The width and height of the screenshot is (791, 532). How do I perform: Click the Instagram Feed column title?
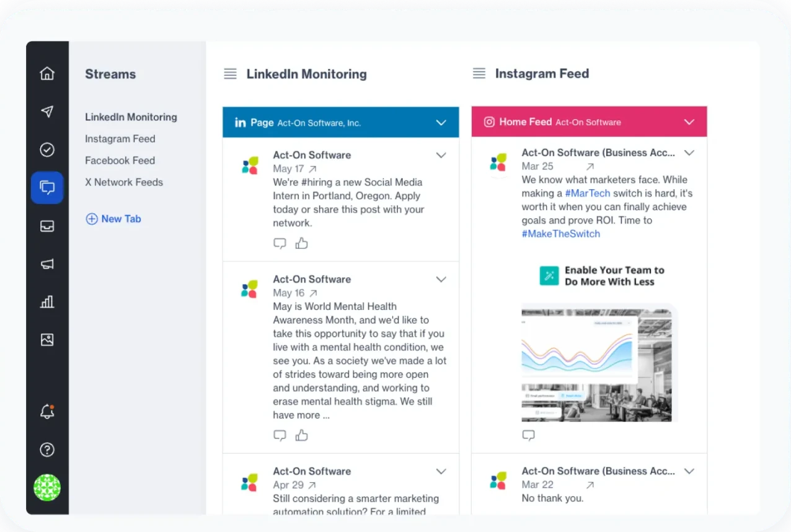coord(542,74)
